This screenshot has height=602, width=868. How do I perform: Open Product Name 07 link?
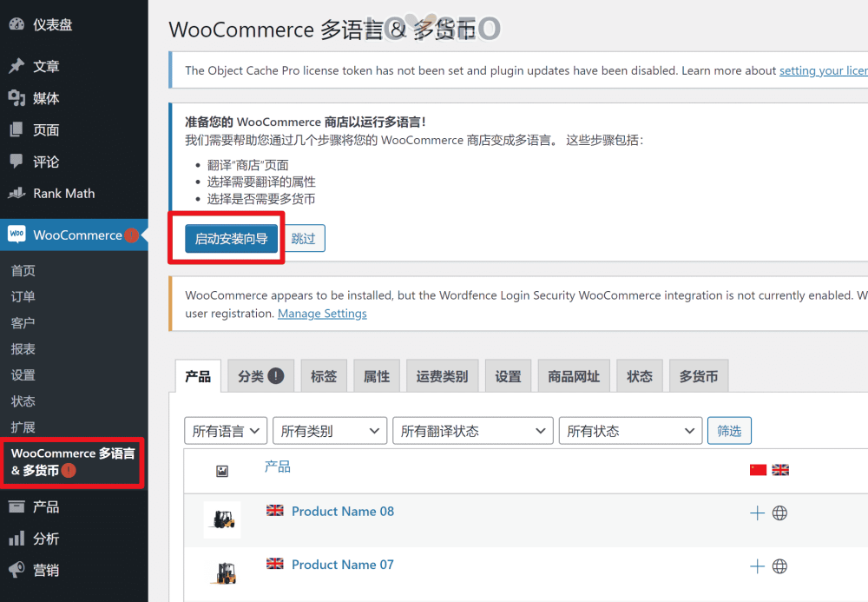[x=343, y=565]
